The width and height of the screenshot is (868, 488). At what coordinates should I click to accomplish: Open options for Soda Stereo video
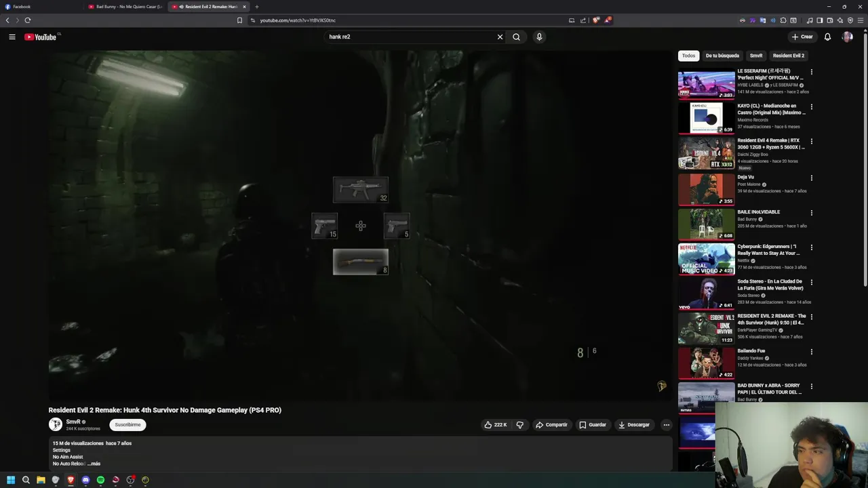coord(811,282)
